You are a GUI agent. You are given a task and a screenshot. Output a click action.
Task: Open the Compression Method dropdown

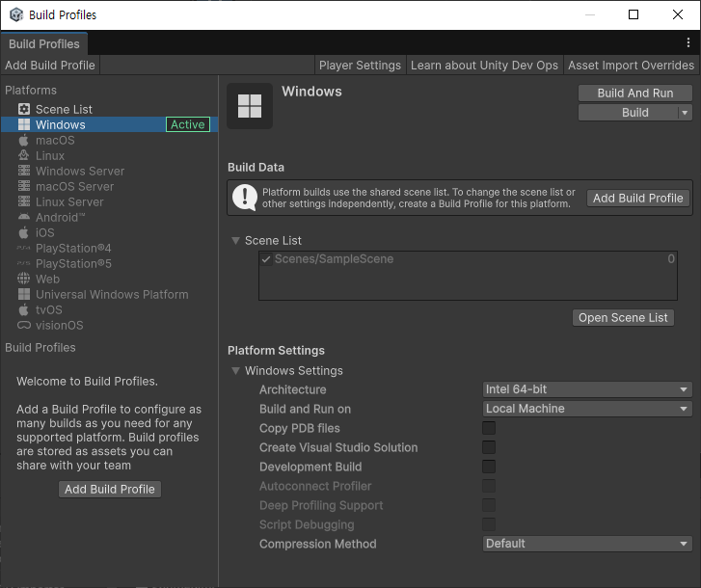[587, 544]
